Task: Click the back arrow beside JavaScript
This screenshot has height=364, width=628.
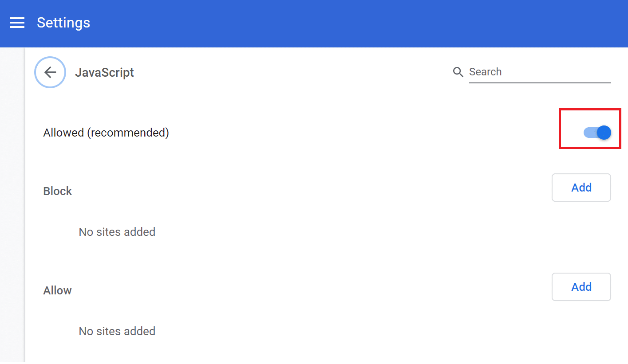Action: (50, 72)
